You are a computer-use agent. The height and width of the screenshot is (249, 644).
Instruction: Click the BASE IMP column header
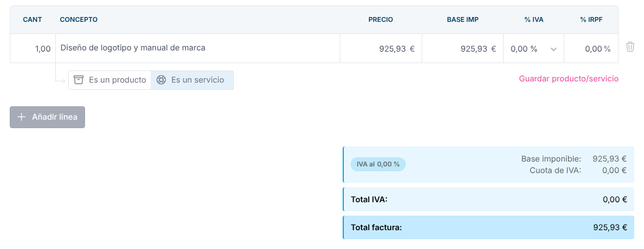pos(463,19)
